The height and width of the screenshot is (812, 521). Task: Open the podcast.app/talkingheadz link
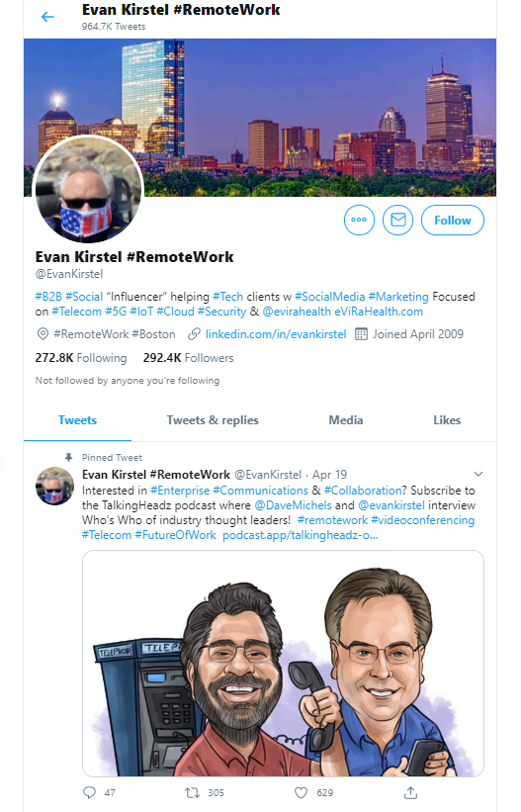(301, 535)
